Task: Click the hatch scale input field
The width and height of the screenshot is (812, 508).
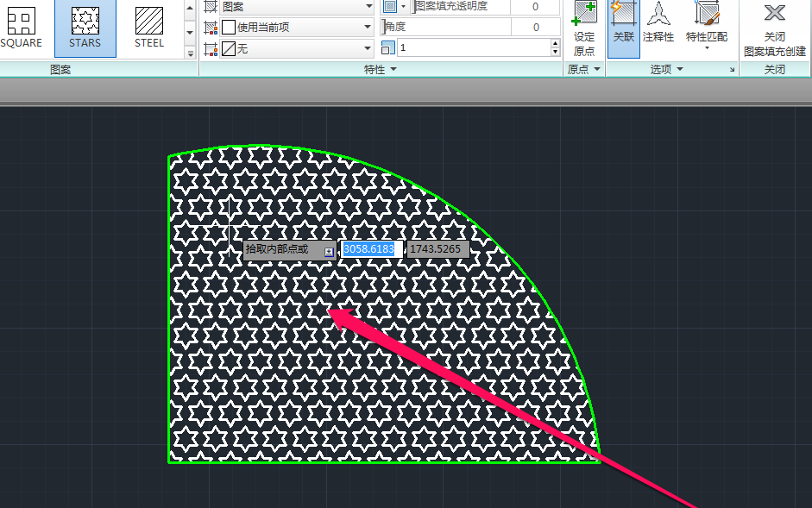Action: click(474, 47)
